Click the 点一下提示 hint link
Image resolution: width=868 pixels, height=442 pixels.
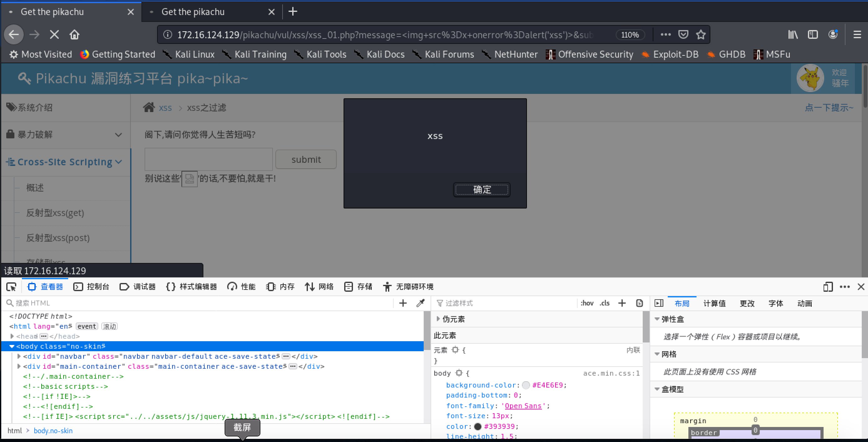pos(829,108)
